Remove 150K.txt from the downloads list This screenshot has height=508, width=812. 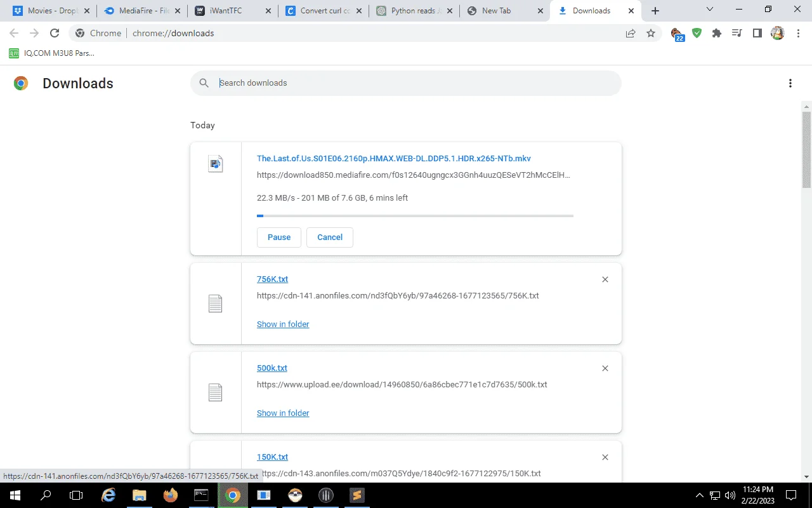point(605,457)
